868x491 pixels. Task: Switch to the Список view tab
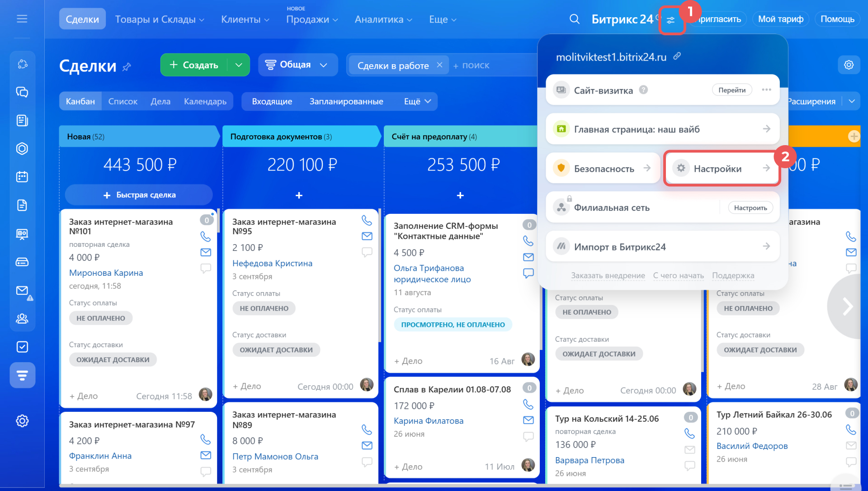coord(123,101)
